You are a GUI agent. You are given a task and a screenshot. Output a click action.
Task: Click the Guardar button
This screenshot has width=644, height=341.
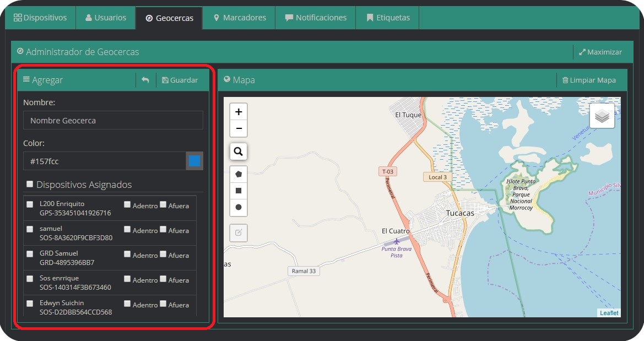pyautogui.click(x=180, y=80)
